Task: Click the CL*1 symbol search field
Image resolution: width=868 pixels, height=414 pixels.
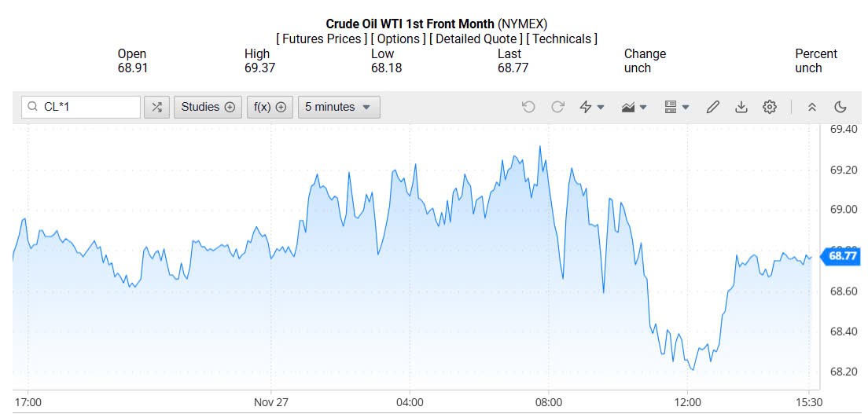Action: tap(88, 107)
